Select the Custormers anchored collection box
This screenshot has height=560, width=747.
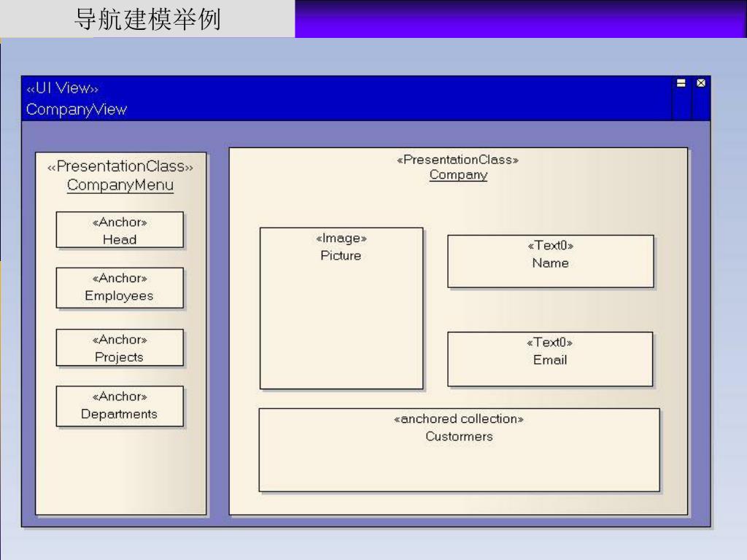point(460,450)
